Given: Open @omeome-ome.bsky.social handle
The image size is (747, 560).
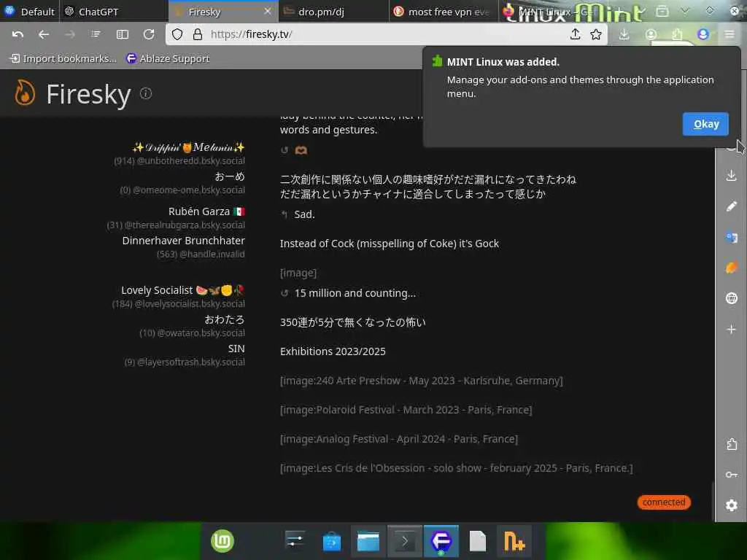Looking at the screenshot, I should pos(189,190).
